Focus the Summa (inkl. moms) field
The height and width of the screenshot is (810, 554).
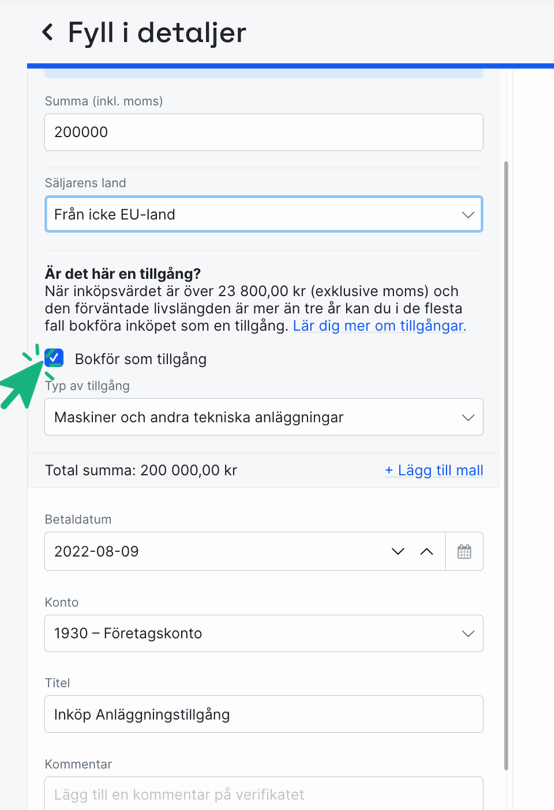click(x=264, y=132)
